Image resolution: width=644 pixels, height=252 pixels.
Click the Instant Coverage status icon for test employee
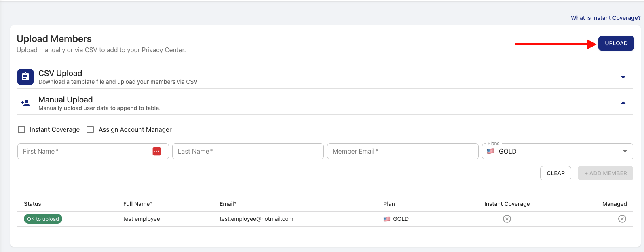point(507,219)
